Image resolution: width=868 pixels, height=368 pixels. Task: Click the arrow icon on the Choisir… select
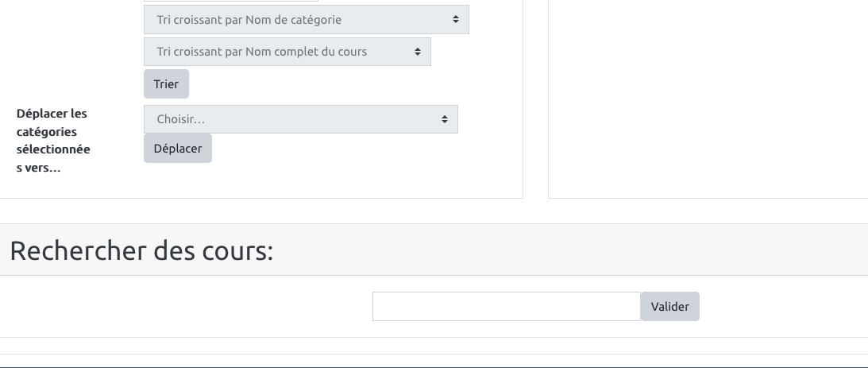pyautogui.click(x=445, y=119)
